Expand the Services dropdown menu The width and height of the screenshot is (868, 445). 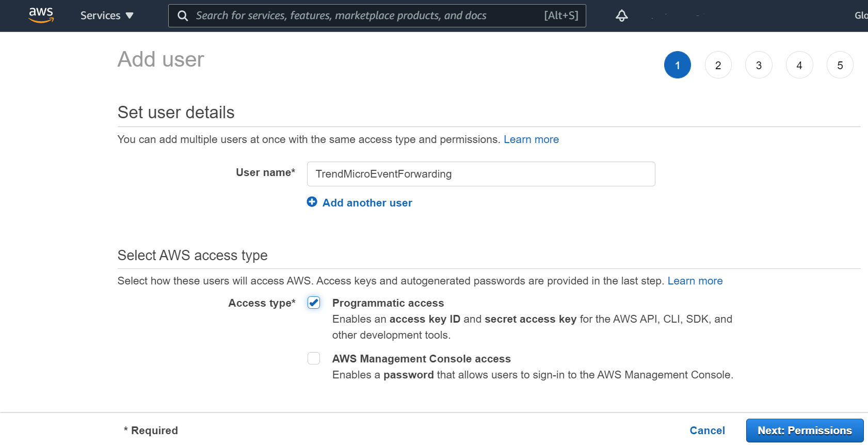pos(101,15)
